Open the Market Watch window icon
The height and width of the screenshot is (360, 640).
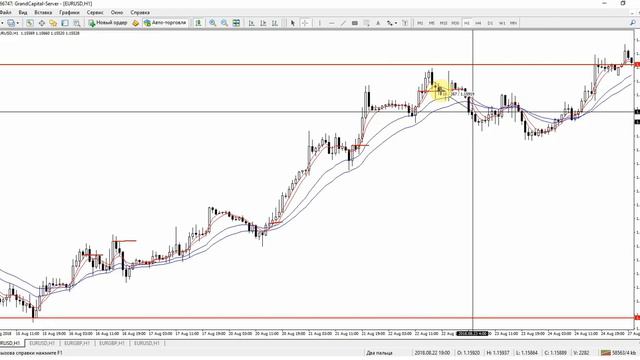coord(29,23)
